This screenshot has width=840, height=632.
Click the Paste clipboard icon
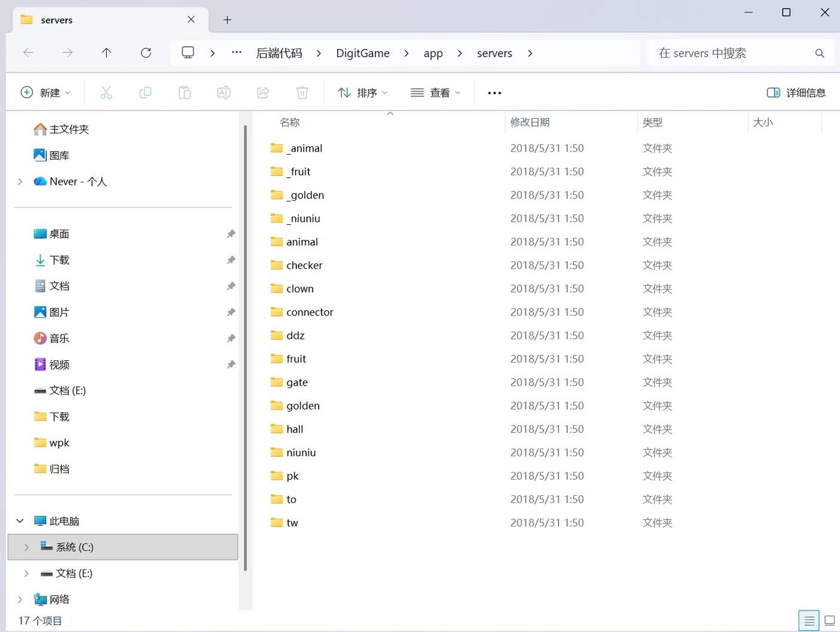185,92
